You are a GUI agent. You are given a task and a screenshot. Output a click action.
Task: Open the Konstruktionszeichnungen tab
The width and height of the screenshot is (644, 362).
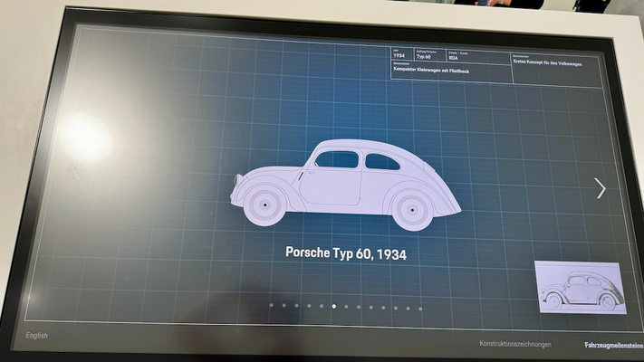coord(515,344)
